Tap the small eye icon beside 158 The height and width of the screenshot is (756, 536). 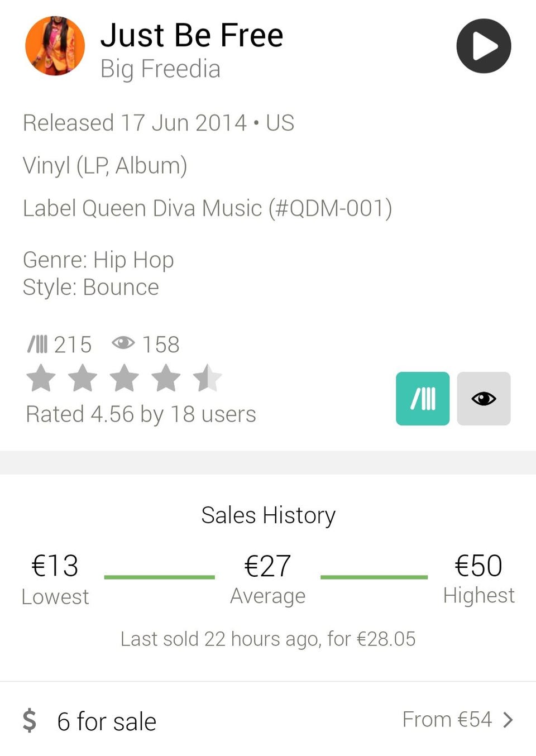click(x=123, y=343)
